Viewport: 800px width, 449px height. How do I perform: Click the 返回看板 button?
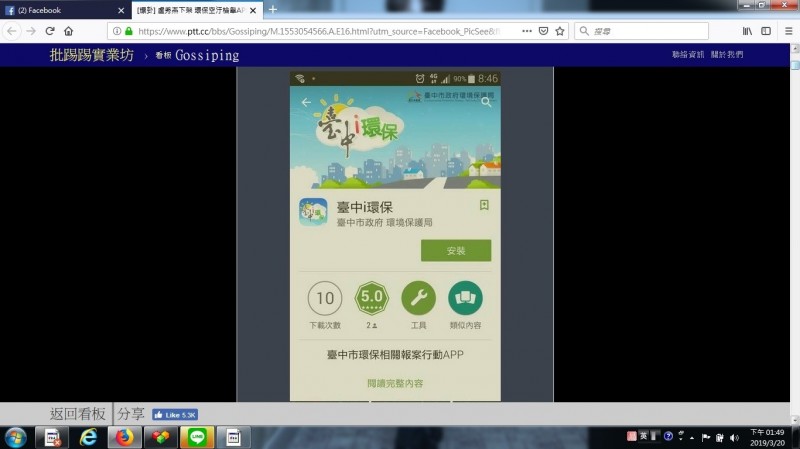[x=78, y=414]
